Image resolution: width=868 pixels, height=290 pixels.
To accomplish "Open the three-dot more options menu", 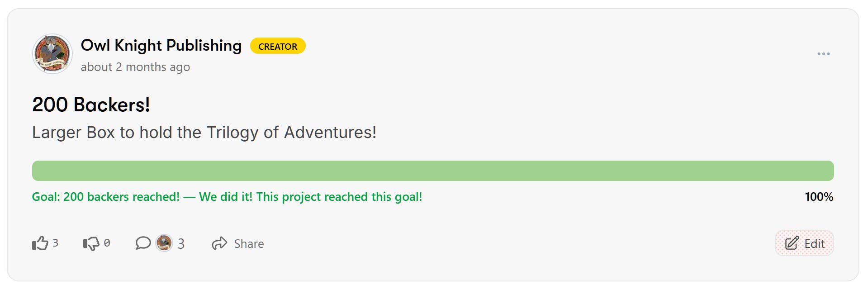I will 823,54.
